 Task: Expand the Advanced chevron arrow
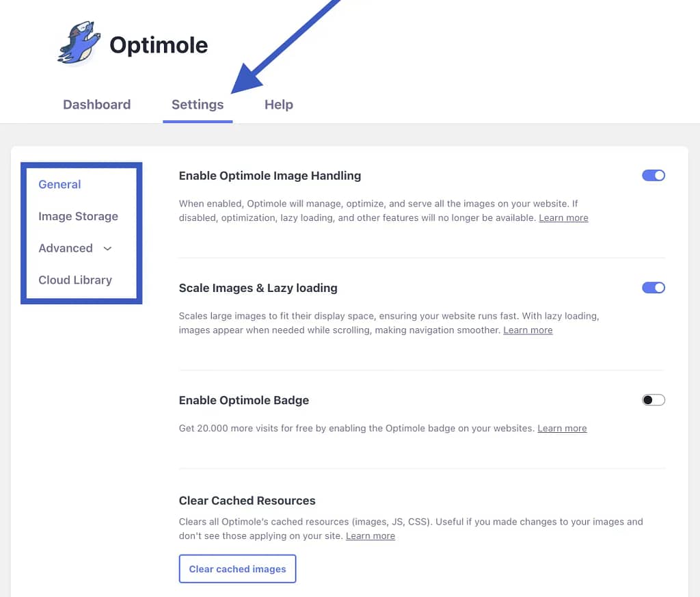point(107,248)
